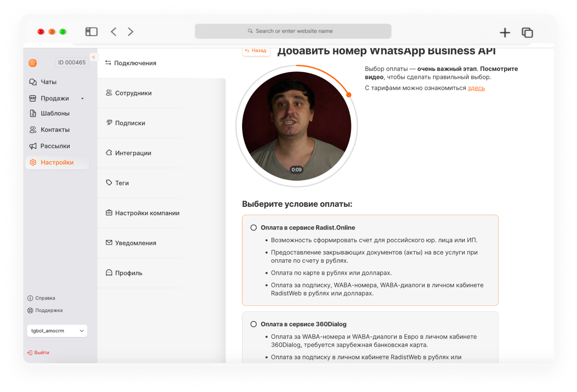This screenshot has height=392, width=577.
Task: Show tab overview icon in browser
Action: pos(527,32)
